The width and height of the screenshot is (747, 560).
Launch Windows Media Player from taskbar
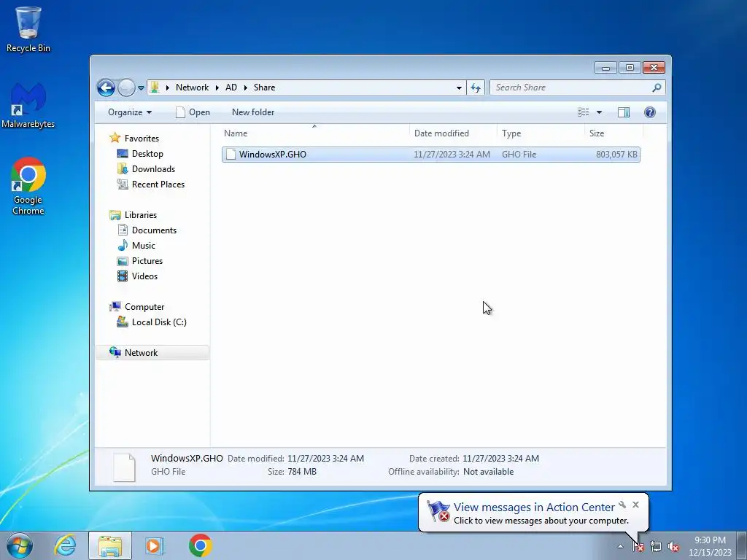tap(154, 545)
